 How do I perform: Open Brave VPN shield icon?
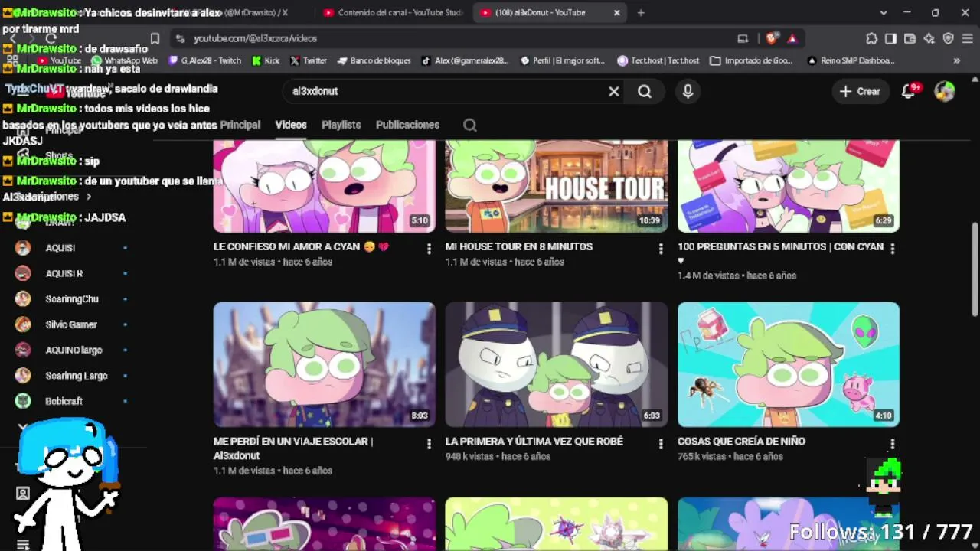[948, 38]
